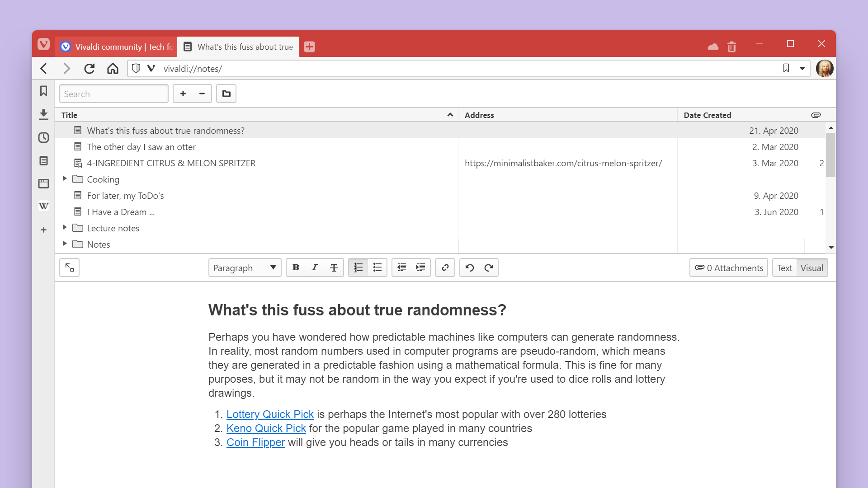This screenshot has width=868, height=488.
Task: Click the ordered list icon
Action: [358, 267]
